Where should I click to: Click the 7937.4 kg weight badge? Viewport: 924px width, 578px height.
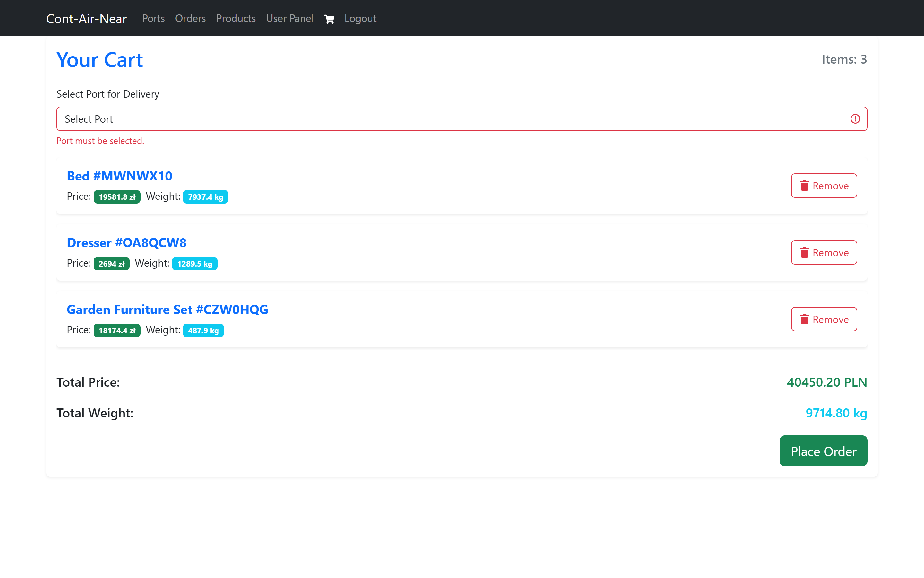205,197
